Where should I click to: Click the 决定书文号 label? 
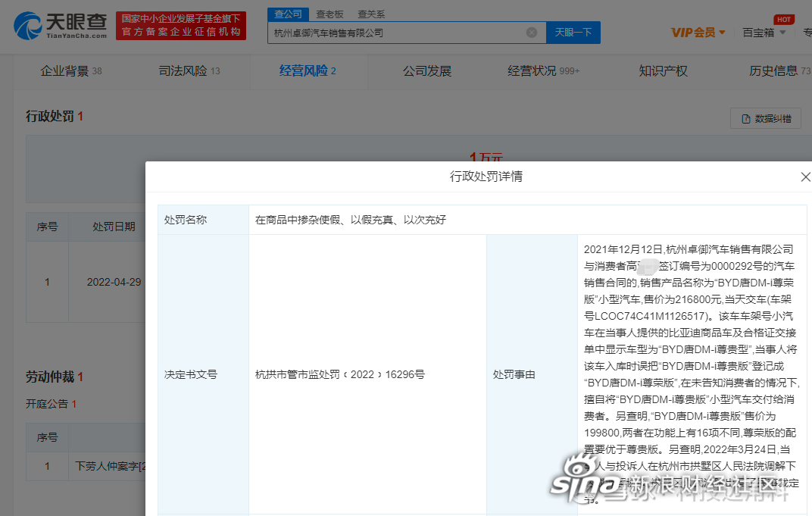point(191,374)
